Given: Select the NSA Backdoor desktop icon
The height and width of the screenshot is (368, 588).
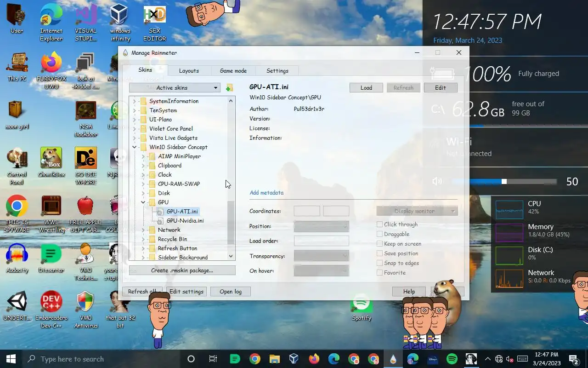Looking at the screenshot, I should 86,119.
